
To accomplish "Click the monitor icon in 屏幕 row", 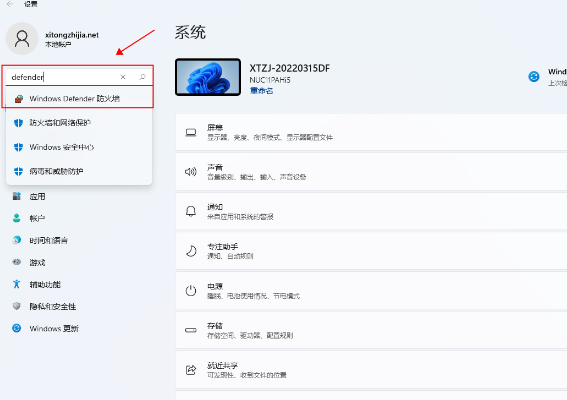I will coord(191,133).
